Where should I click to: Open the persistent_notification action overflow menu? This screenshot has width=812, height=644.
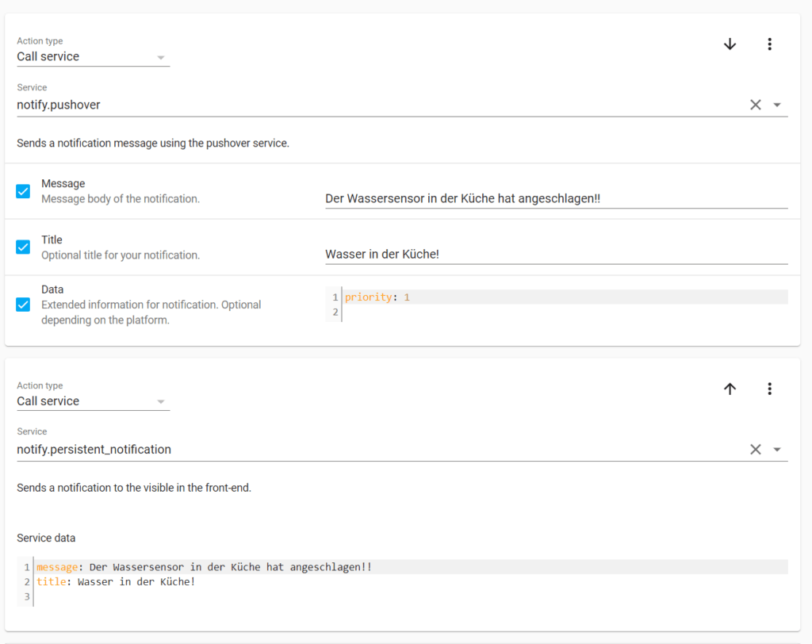click(x=769, y=389)
